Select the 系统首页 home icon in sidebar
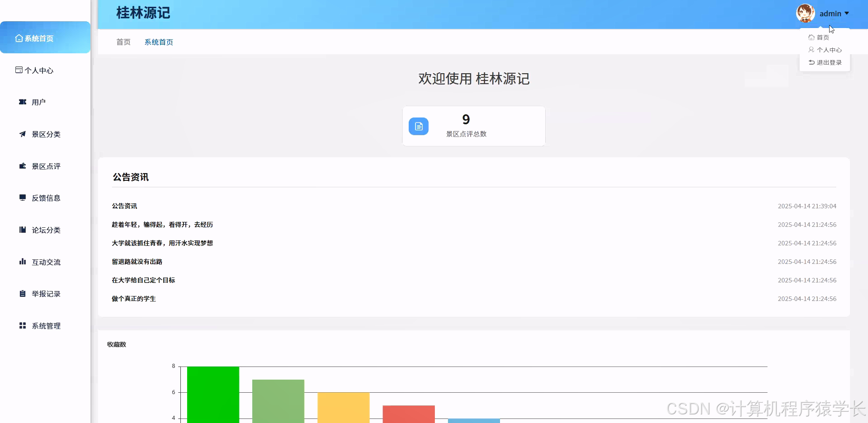This screenshot has width=868, height=423. (x=19, y=38)
